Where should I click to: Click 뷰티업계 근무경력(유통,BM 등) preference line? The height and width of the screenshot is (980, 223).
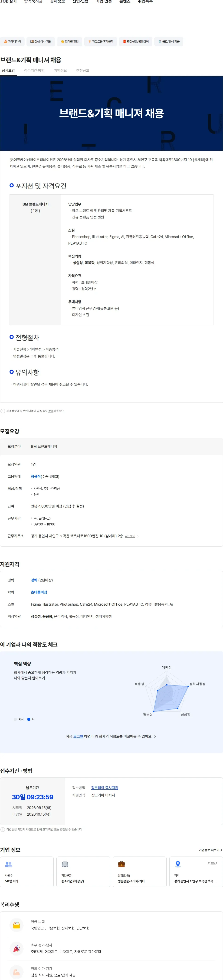[95, 309]
